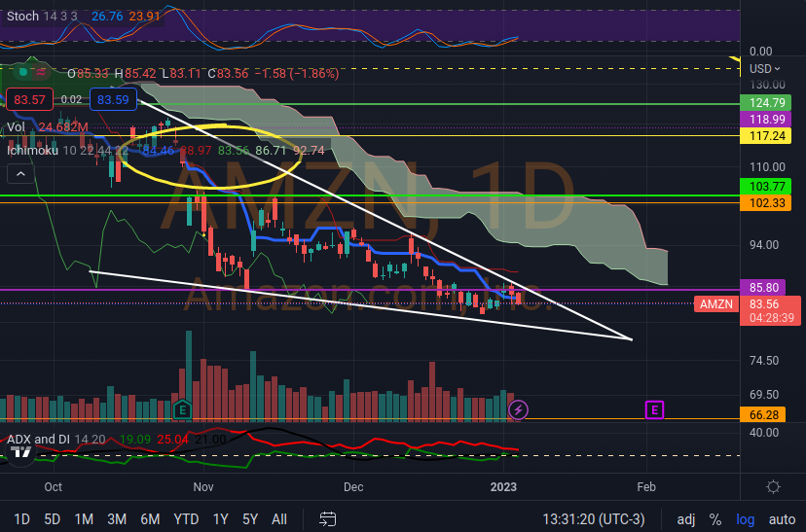
Task: Click the Stoch value 26.76
Action: point(107,16)
